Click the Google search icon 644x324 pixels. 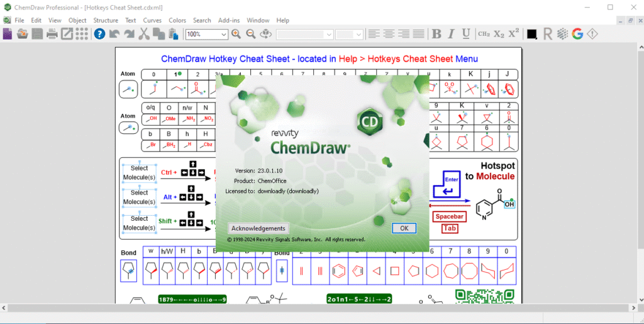(577, 34)
